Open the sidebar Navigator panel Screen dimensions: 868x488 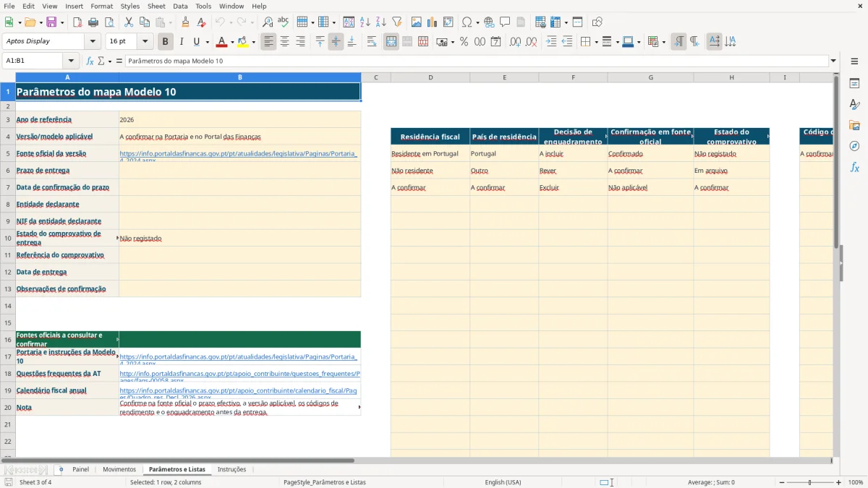854,146
